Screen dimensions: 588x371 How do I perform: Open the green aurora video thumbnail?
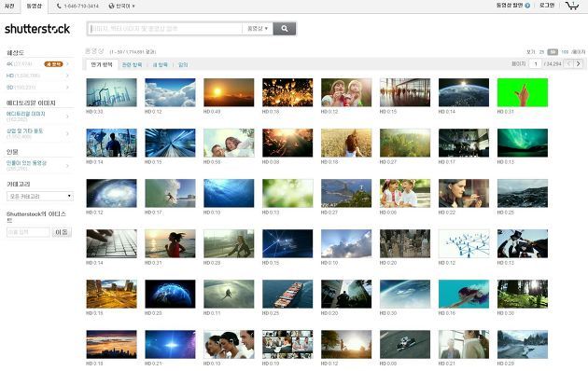coord(523,143)
